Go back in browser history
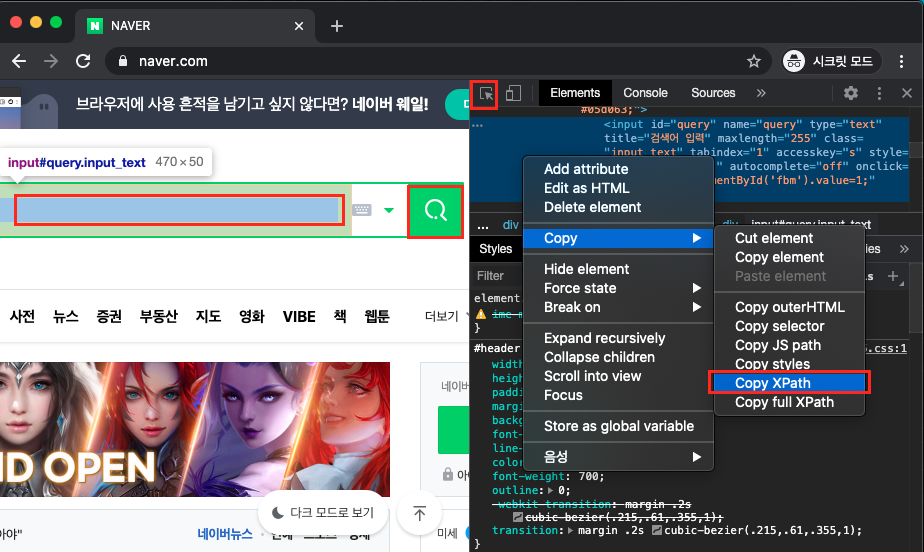Viewport: 924px width, 552px height. [x=19, y=61]
